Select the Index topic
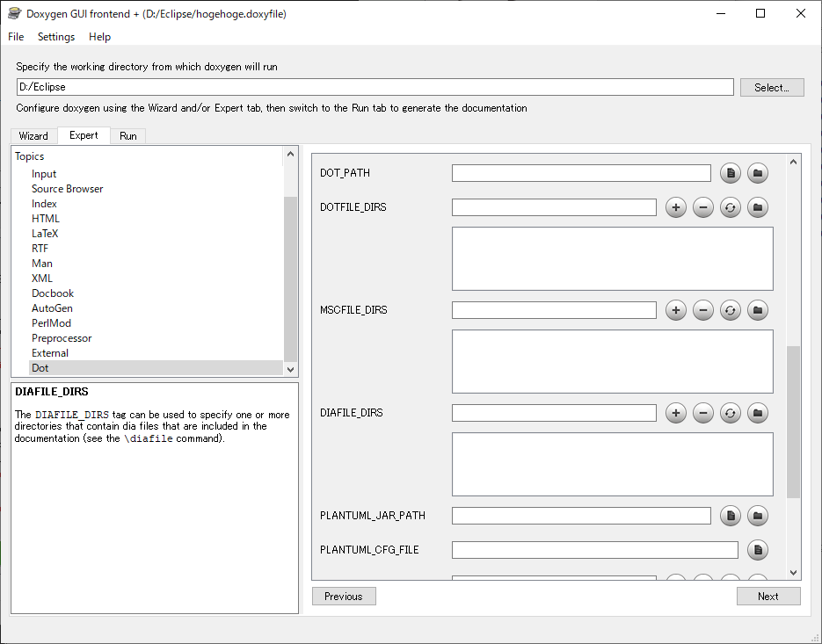822x644 pixels. pos(44,204)
